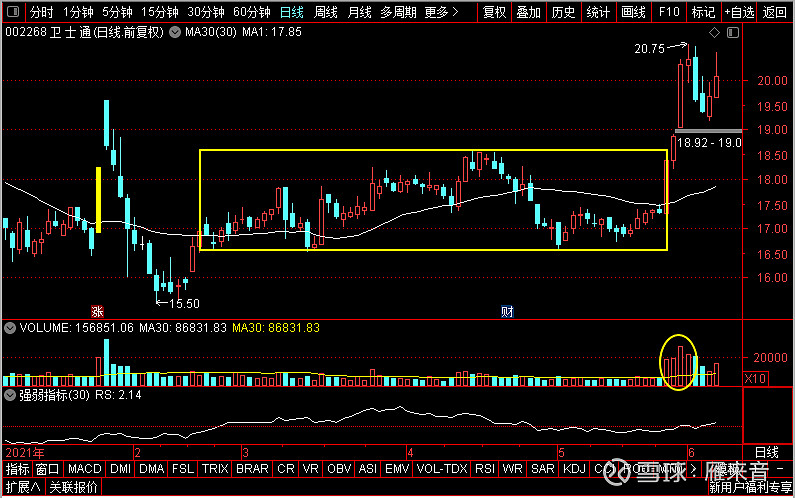Select the SAR indicator tab
This screenshot has height=498, width=795.
coord(543,469)
